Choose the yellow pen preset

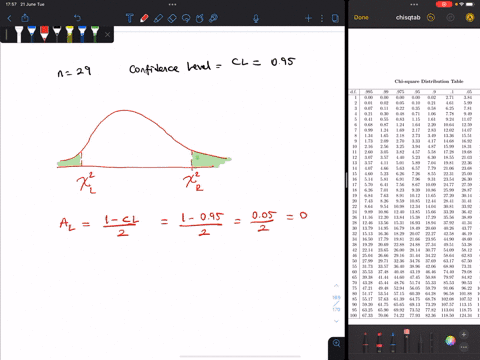point(69,34)
